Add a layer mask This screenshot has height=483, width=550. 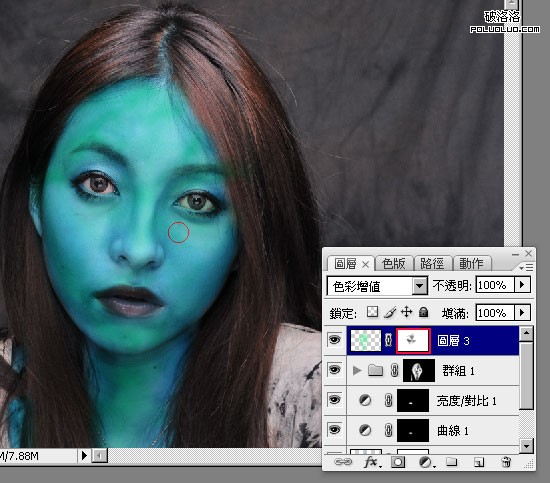click(x=398, y=462)
